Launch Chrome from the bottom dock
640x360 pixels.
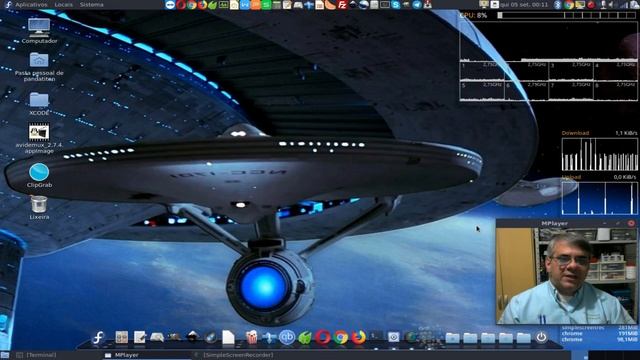point(340,337)
